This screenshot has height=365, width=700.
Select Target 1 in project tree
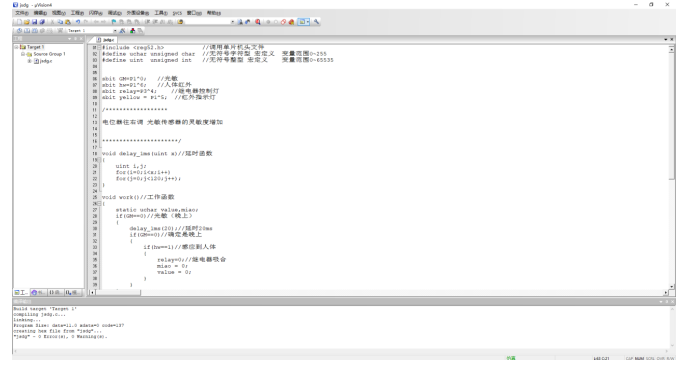pos(35,47)
